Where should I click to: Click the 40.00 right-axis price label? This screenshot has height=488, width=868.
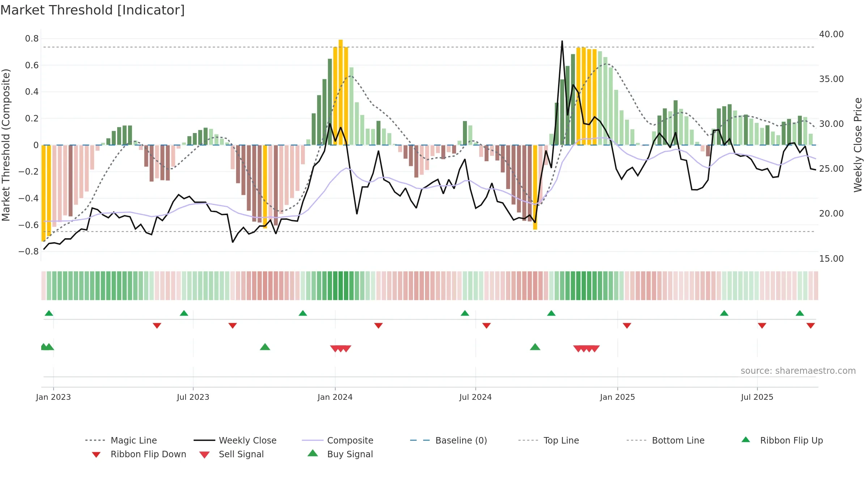(831, 34)
